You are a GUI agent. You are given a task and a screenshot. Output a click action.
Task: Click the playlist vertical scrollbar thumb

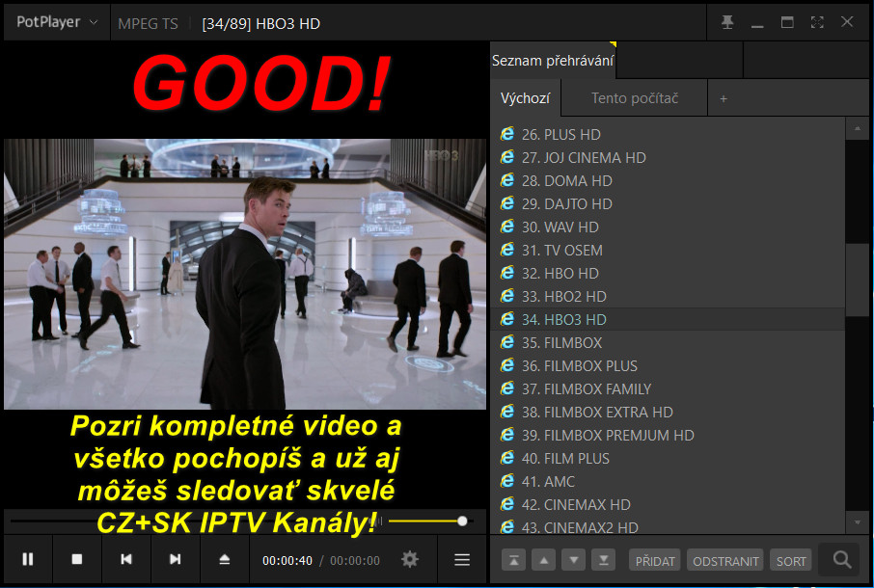(858, 281)
